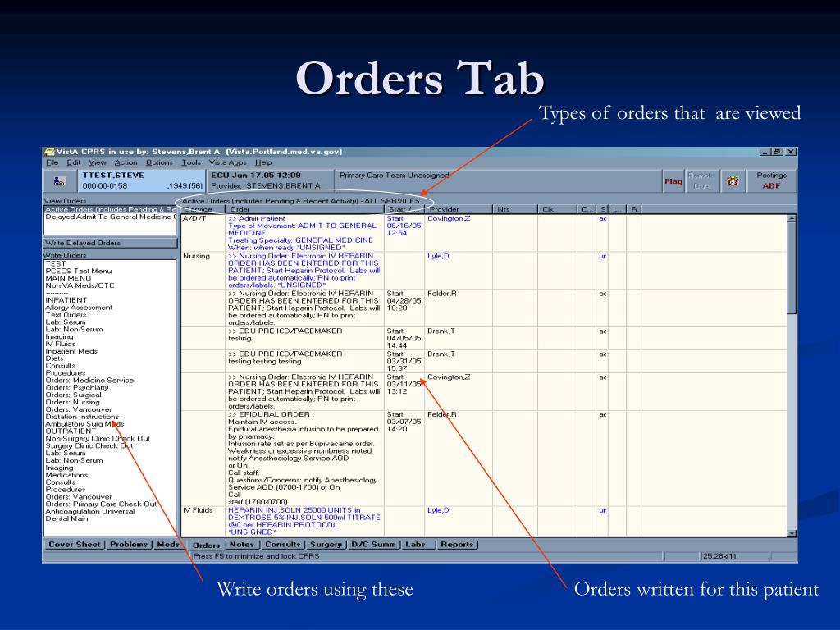Image resolution: width=840 pixels, height=630 pixels.
Task: Choose Text Orders in Write Orders
Action: 66,315
